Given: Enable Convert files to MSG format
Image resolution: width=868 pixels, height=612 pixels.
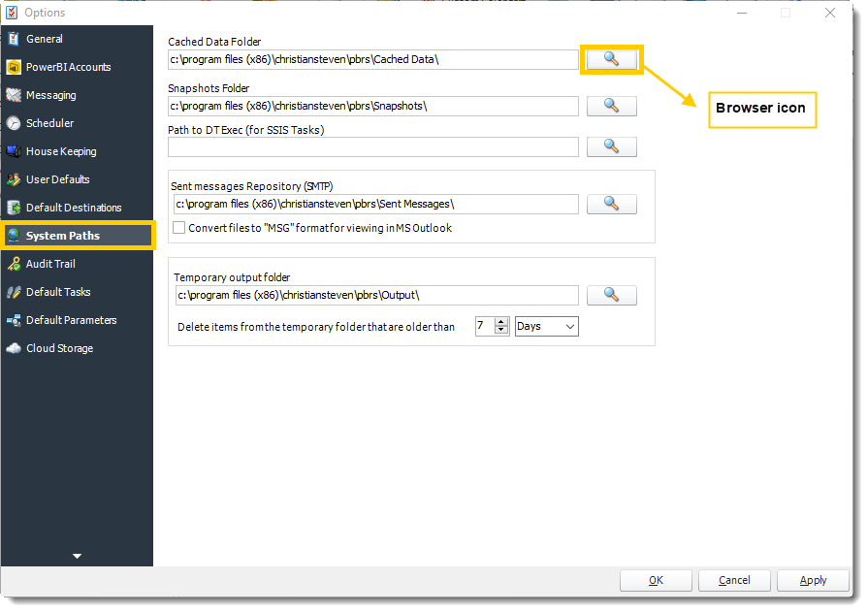Looking at the screenshot, I should 178,228.
